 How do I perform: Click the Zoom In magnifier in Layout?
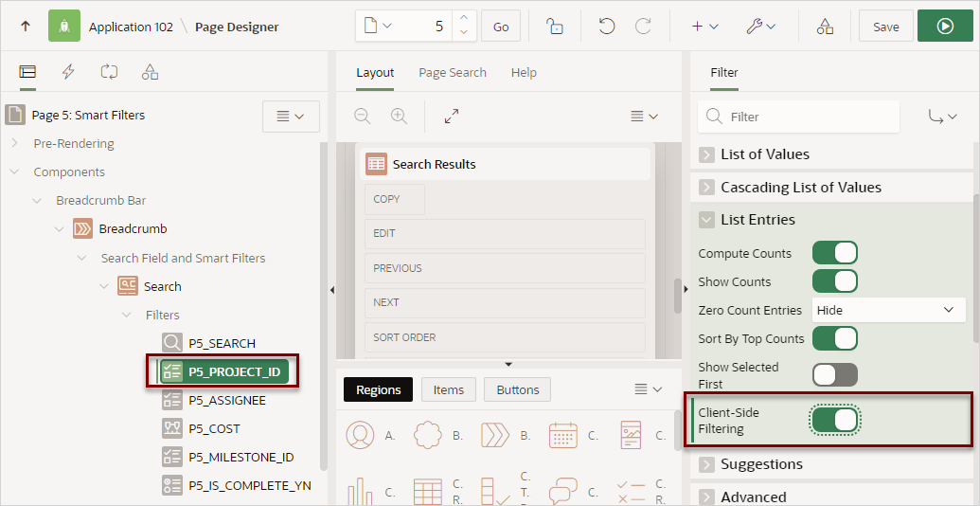399,116
